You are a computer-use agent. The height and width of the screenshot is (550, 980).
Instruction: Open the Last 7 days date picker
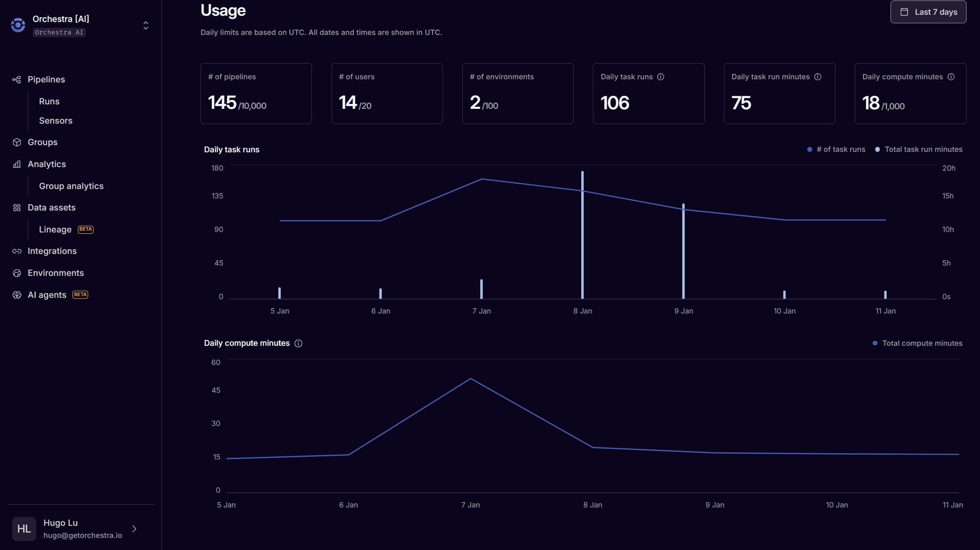928,12
